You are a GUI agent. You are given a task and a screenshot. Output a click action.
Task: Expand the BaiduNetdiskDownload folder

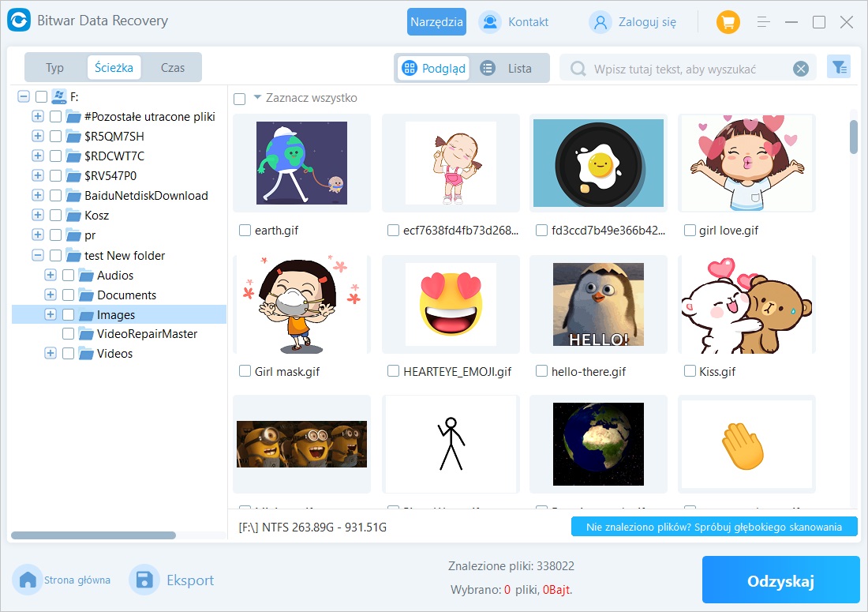click(x=38, y=196)
